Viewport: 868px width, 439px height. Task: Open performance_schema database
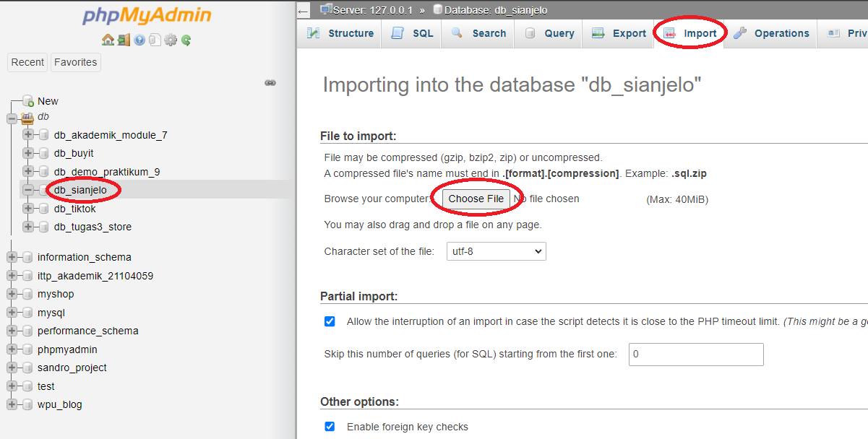[88, 331]
